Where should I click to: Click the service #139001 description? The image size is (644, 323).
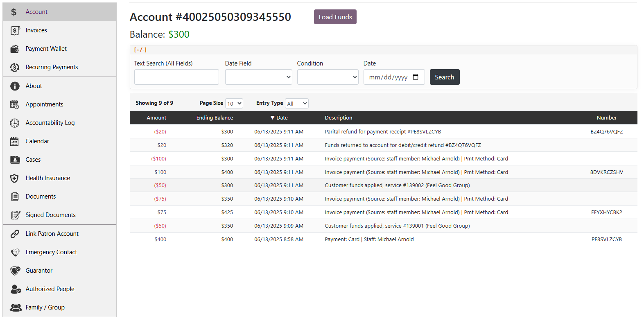tap(397, 226)
